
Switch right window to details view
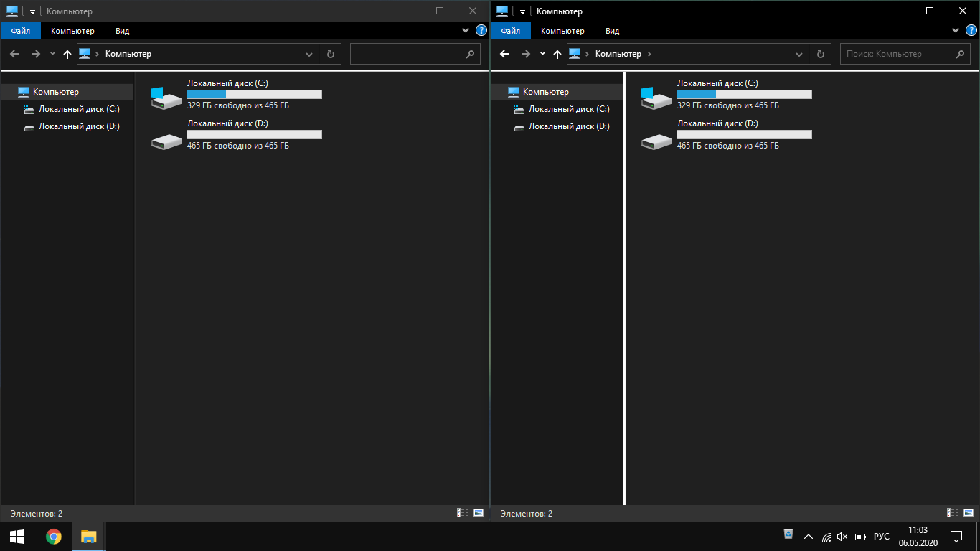click(953, 513)
